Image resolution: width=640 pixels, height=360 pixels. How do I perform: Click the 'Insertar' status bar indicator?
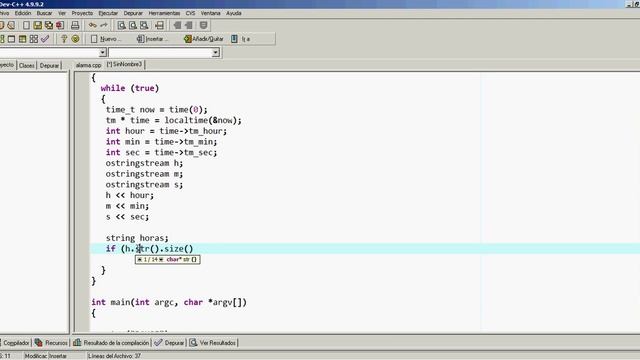click(x=58, y=356)
